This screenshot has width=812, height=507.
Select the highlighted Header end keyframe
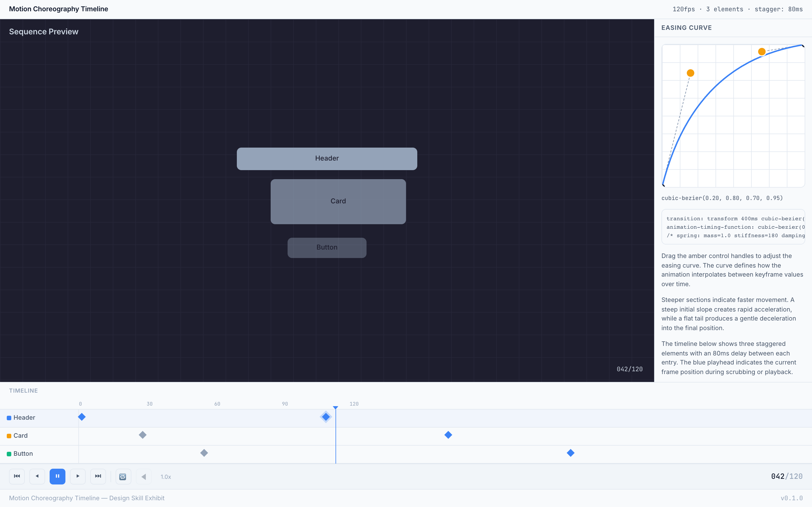[325, 417]
